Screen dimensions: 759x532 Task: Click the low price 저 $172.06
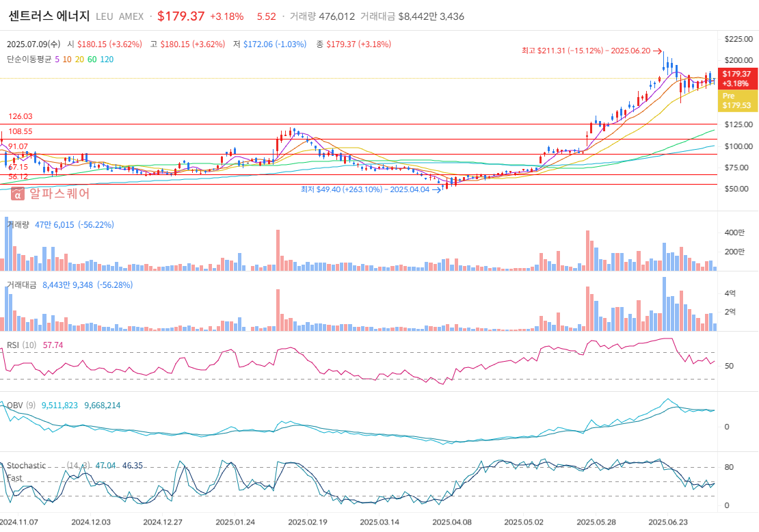[269, 44]
